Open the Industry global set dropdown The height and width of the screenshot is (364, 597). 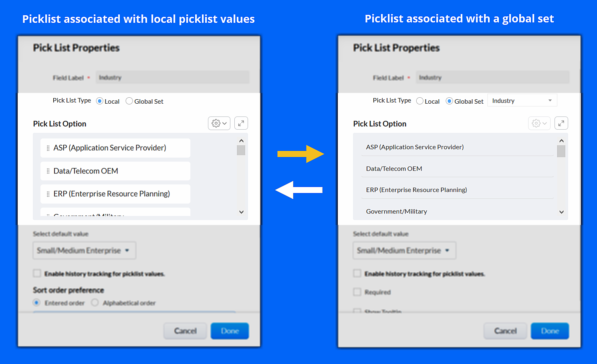tap(522, 101)
